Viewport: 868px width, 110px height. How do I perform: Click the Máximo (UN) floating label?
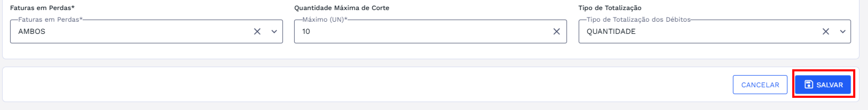[325, 20]
